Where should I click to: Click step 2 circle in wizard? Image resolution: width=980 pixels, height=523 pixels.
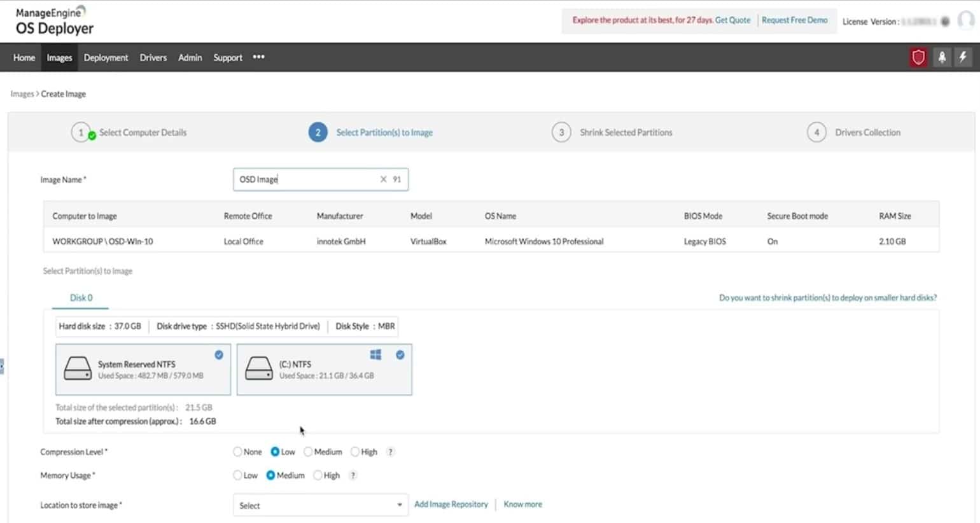pos(318,132)
